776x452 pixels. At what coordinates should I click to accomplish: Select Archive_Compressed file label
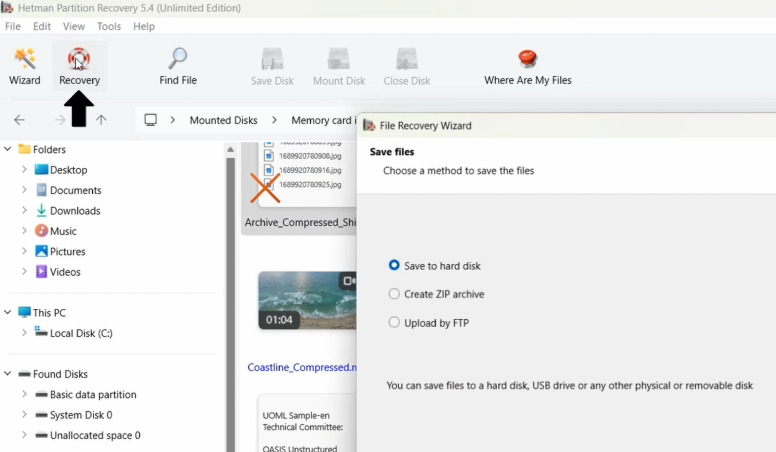pos(300,222)
